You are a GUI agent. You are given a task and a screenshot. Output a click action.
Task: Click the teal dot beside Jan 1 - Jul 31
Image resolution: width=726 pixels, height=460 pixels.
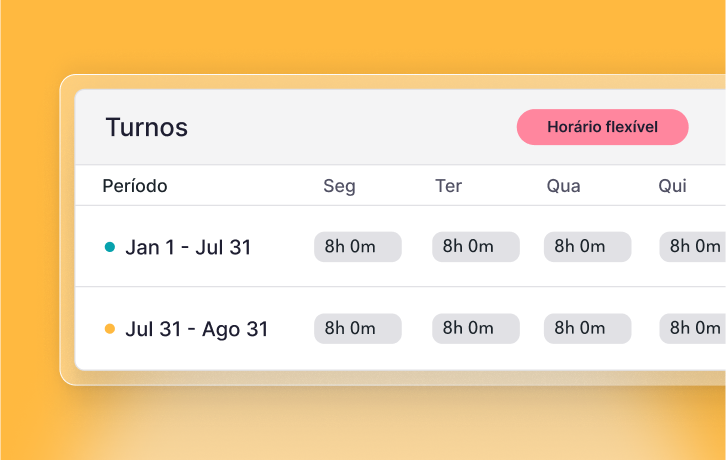point(110,247)
